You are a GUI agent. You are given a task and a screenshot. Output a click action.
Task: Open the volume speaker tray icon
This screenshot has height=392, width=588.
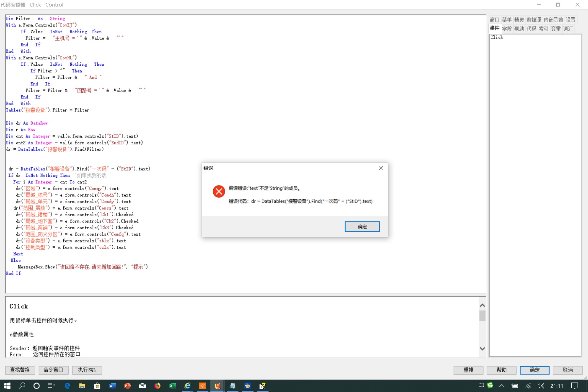pos(541,386)
